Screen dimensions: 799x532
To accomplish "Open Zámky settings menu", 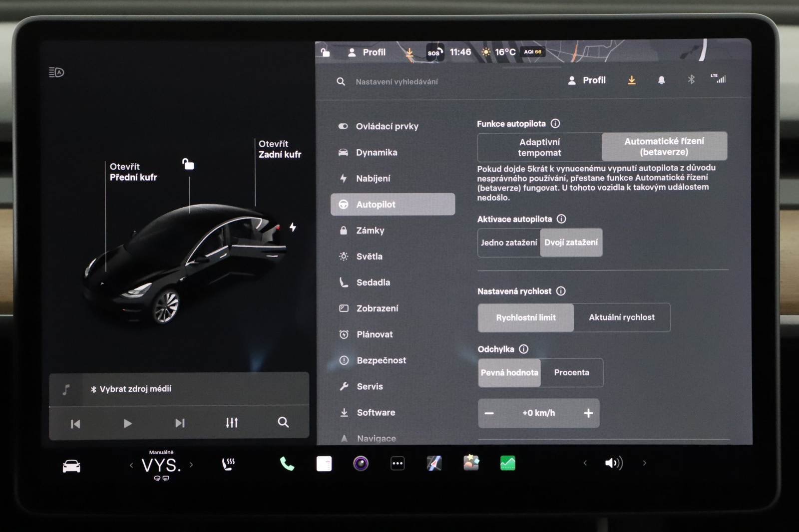I will (370, 231).
